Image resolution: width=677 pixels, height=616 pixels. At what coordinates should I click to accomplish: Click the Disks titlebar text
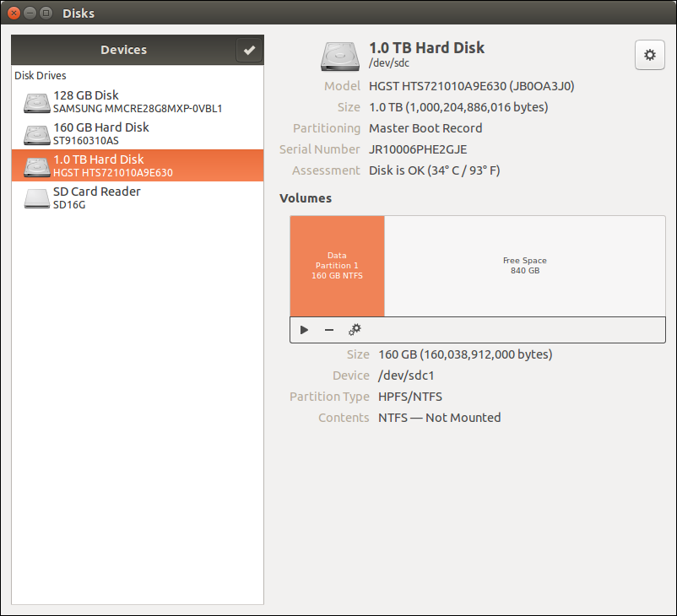pyautogui.click(x=79, y=13)
